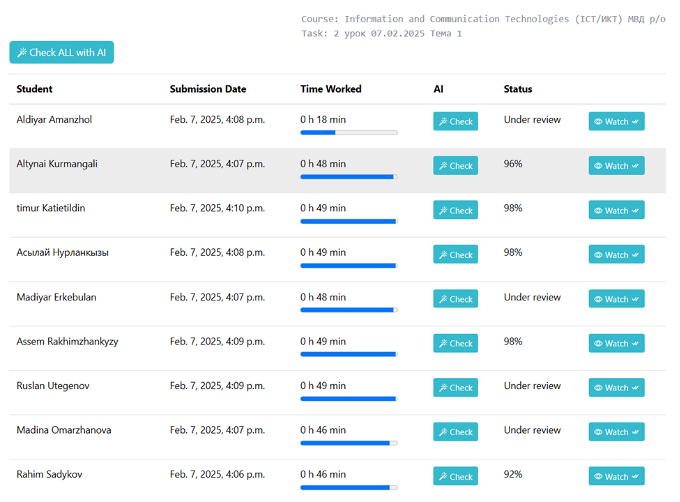The image size is (680, 502).
Task: Open Watch dropdown for timur Katietildin
Action: (x=616, y=210)
